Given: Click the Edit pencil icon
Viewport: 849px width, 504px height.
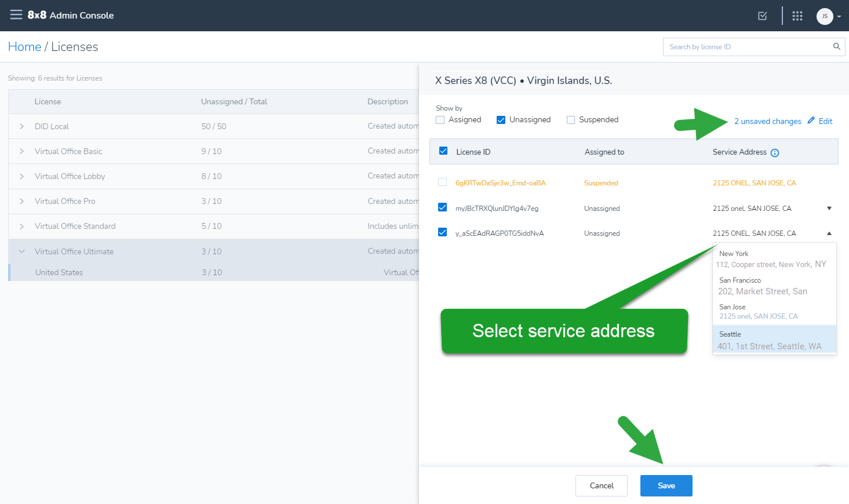Looking at the screenshot, I should pos(811,120).
